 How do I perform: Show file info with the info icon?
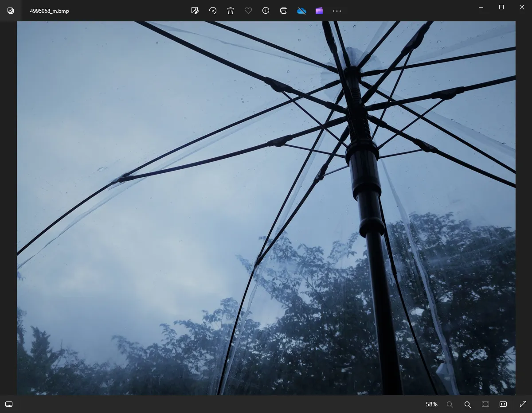266,11
